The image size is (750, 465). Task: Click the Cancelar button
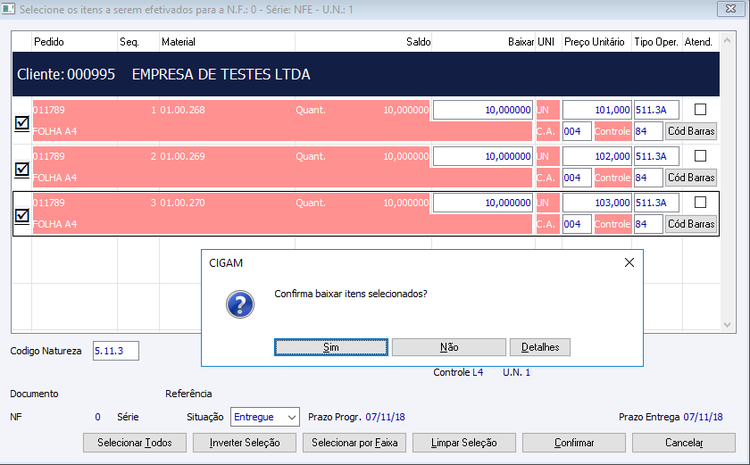click(x=684, y=443)
